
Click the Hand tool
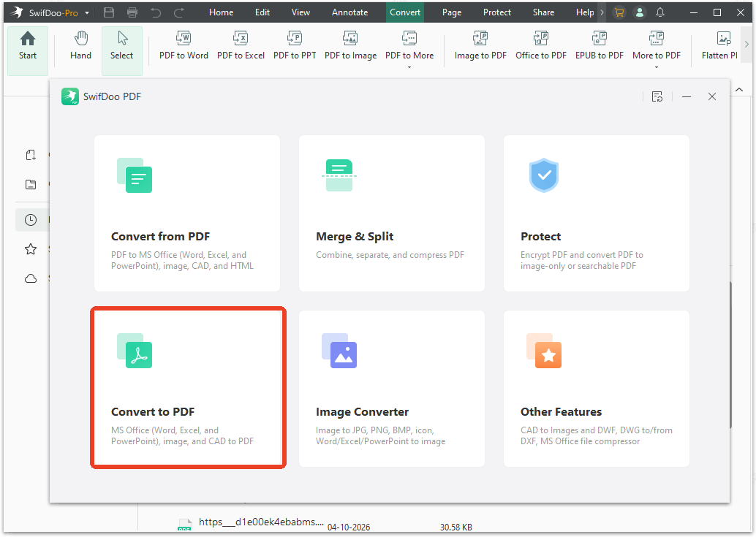[80, 47]
